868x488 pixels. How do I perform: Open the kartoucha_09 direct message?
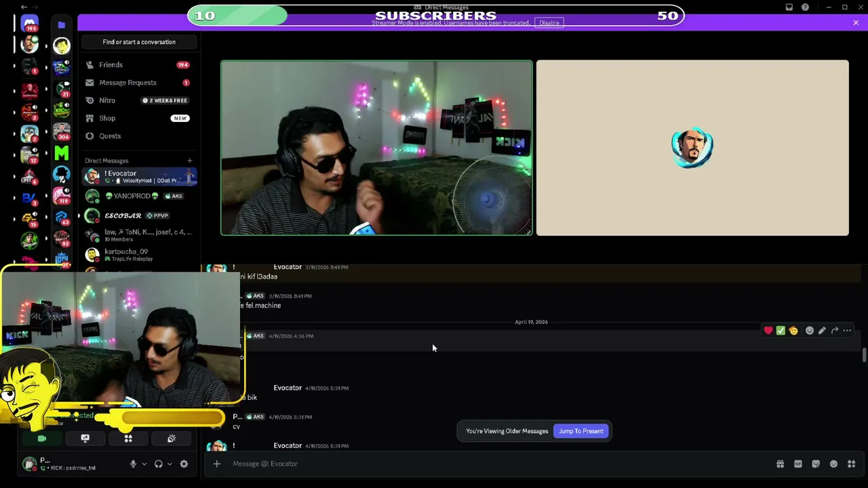(139, 255)
